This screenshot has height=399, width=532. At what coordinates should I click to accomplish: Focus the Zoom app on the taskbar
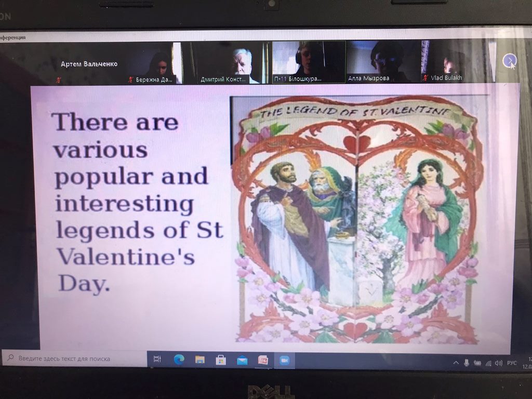284,361
